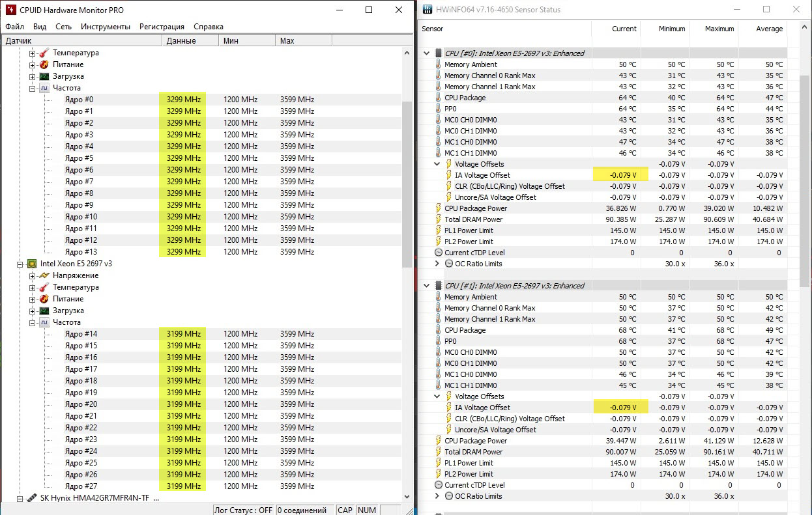Click the CPUID Hardware Monitor PRO title icon
The image size is (812, 515).
point(10,10)
